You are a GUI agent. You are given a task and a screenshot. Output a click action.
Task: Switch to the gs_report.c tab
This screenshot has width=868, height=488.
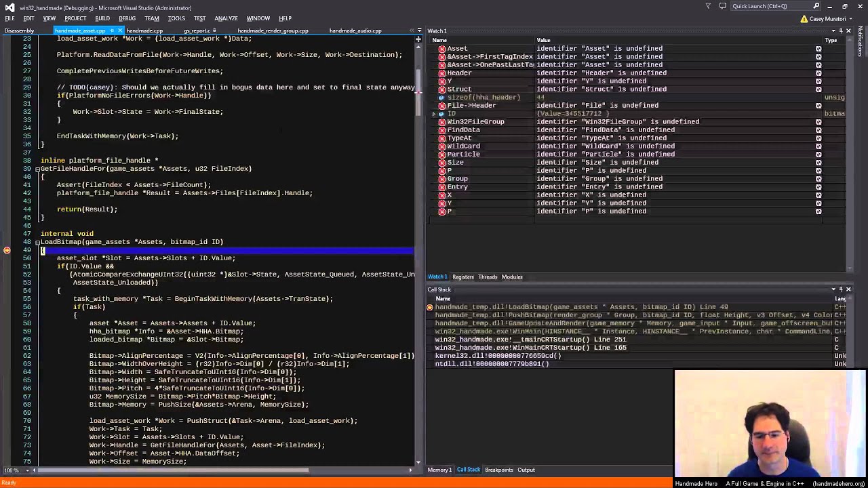tap(197, 30)
